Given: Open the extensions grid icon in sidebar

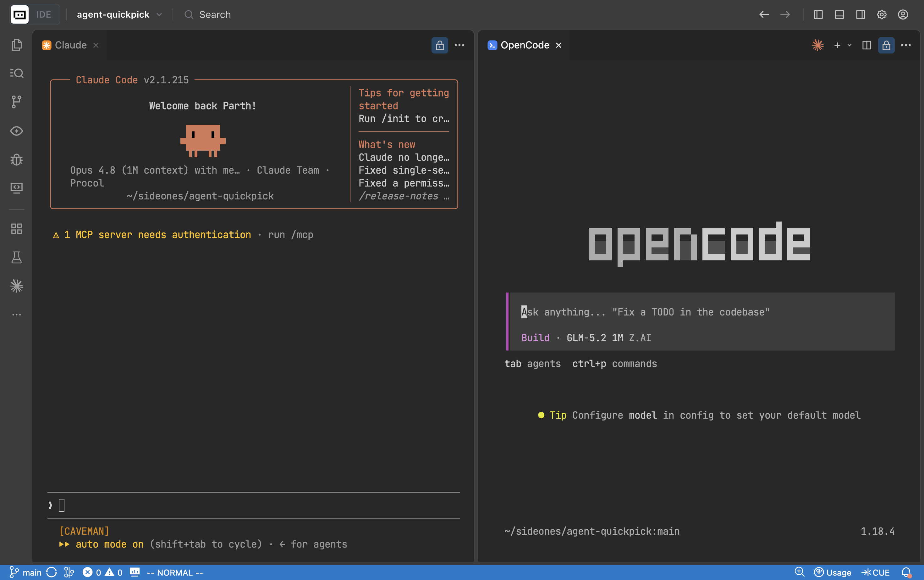Looking at the screenshot, I should 16,229.
